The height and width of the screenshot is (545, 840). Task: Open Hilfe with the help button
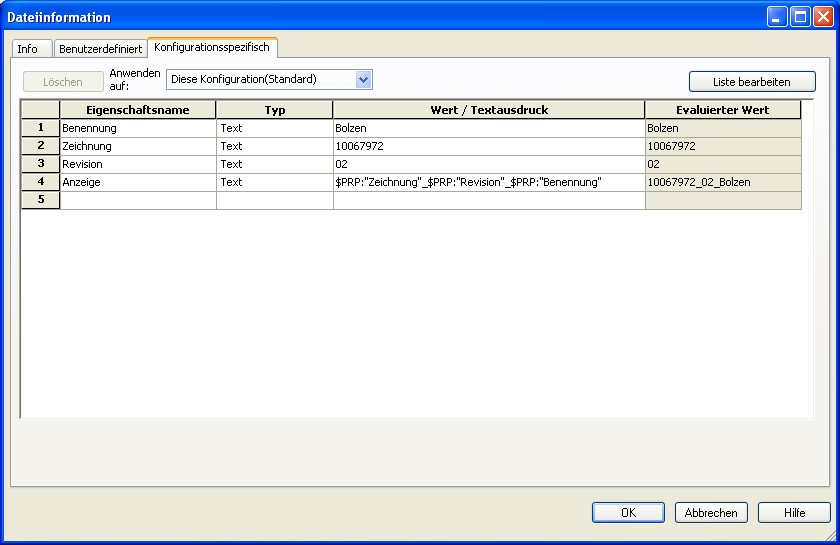click(794, 512)
